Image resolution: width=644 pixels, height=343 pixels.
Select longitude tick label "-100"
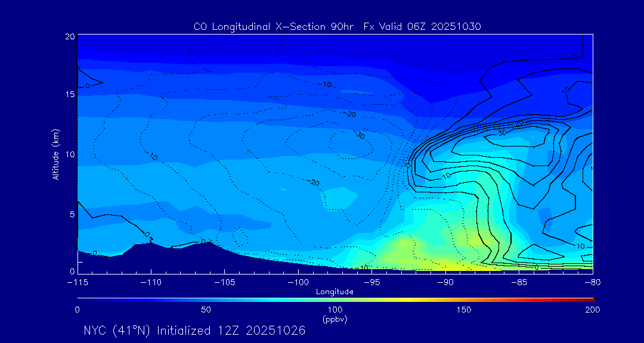298,283
